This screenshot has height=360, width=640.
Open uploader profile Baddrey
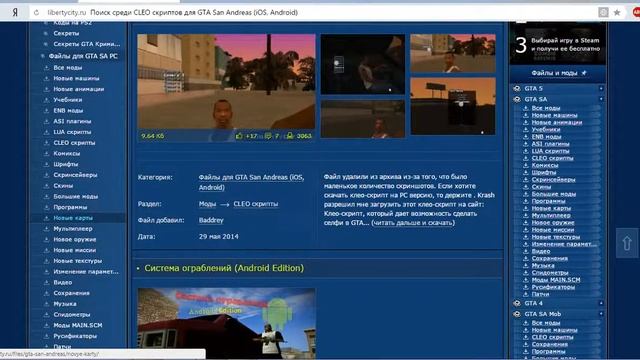click(211, 220)
